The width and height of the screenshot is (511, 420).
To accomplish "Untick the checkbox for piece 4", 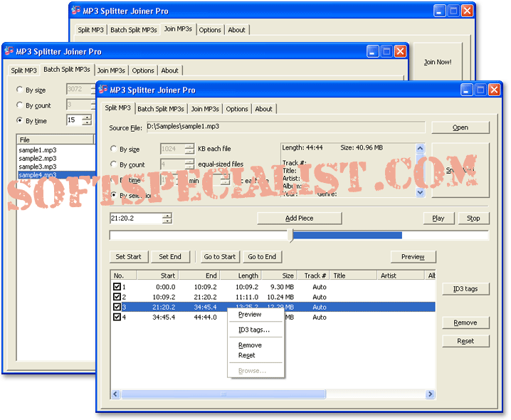I will tap(117, 317).
